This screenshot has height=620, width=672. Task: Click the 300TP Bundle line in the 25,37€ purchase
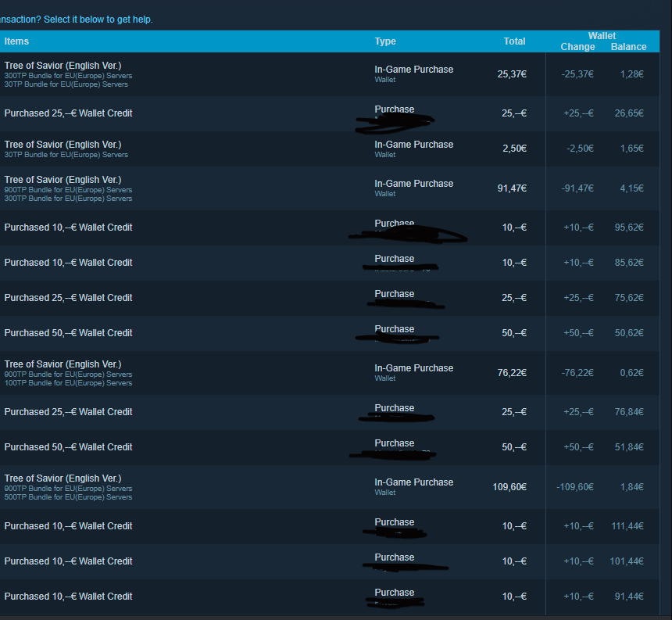tap(68, 76)
